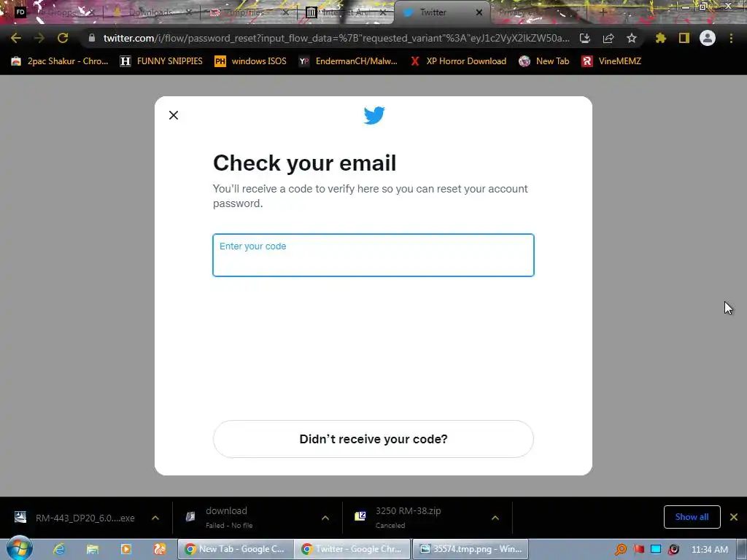Click the lock site info icon

pos(91,38)
